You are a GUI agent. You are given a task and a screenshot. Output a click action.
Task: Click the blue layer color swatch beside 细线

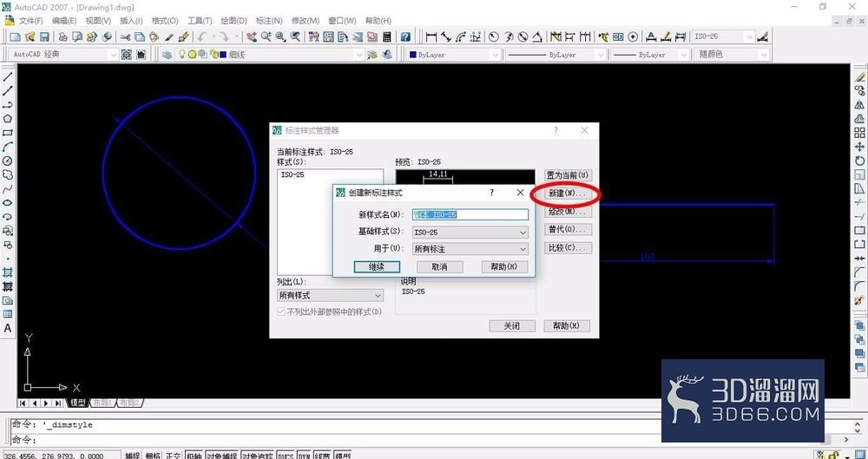pos(223,55)
